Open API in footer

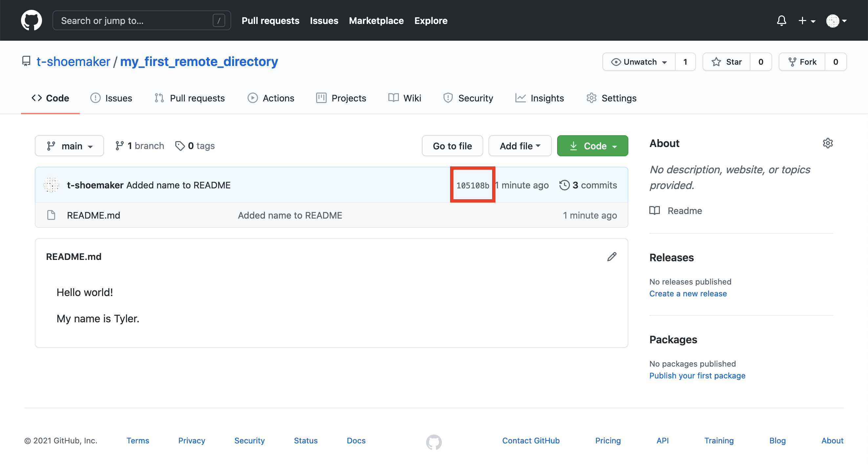tap(662, 441)
